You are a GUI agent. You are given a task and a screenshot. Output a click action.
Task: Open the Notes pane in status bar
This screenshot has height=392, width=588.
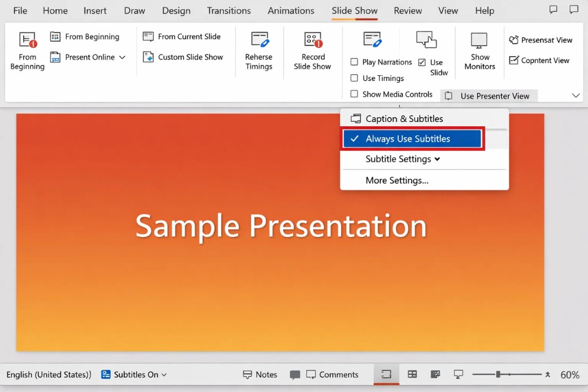pos(260,374)
